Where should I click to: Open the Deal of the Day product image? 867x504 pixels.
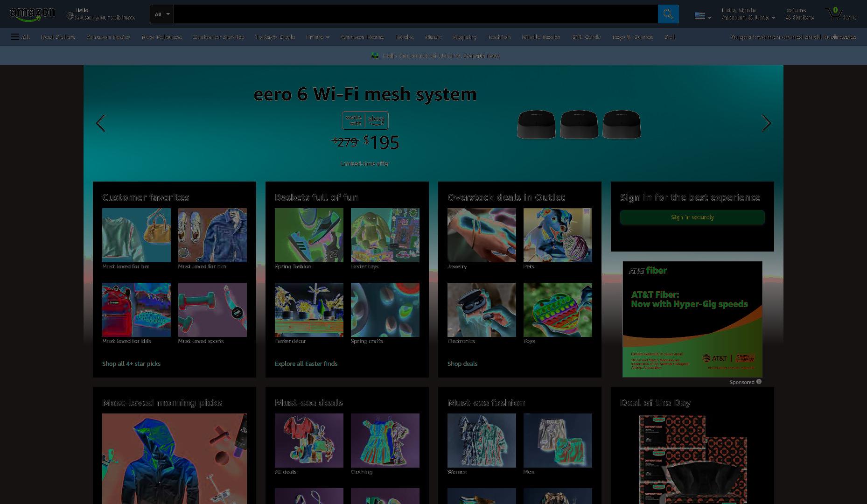(x=692, y=459)
